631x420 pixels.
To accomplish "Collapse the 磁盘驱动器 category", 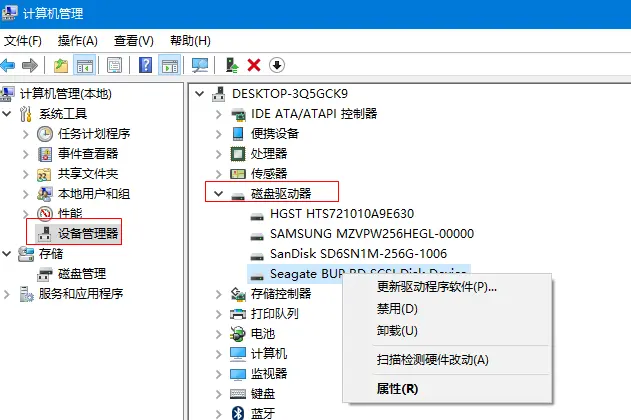I will pos(219,194).
